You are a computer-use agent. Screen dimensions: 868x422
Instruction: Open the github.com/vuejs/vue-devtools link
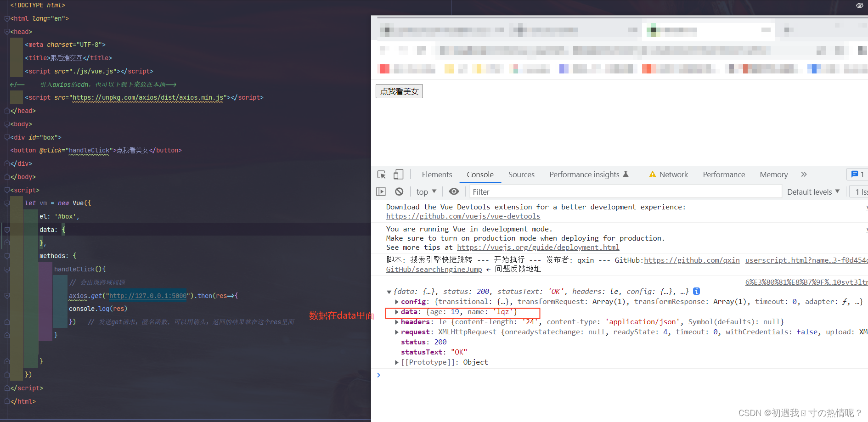pyautogui.click(x=463, y=216)
